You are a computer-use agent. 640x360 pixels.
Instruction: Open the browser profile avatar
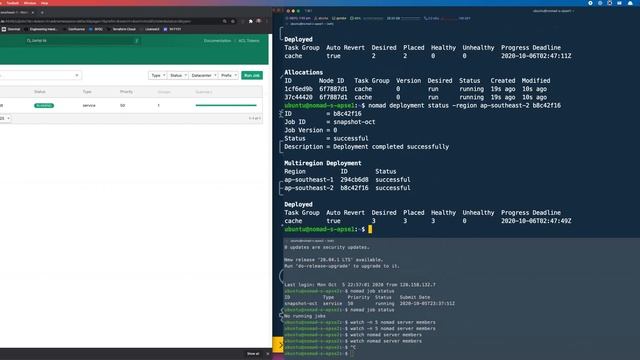click(x=259, y=21)
